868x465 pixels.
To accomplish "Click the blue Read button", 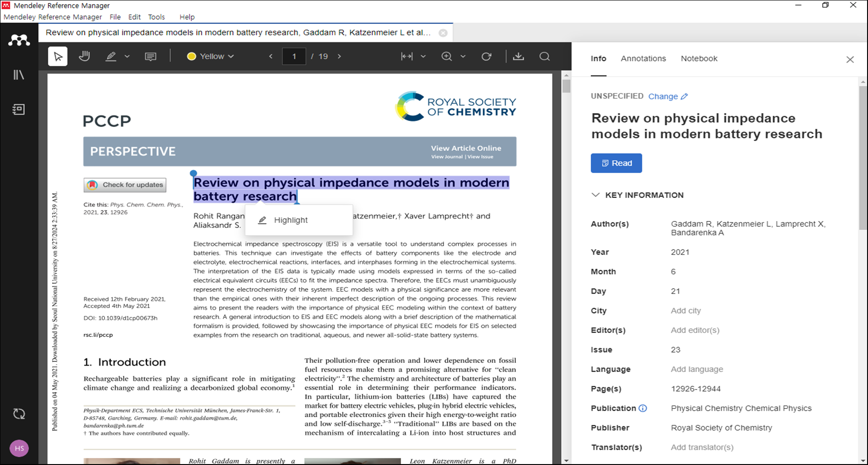I will [616, 163].
